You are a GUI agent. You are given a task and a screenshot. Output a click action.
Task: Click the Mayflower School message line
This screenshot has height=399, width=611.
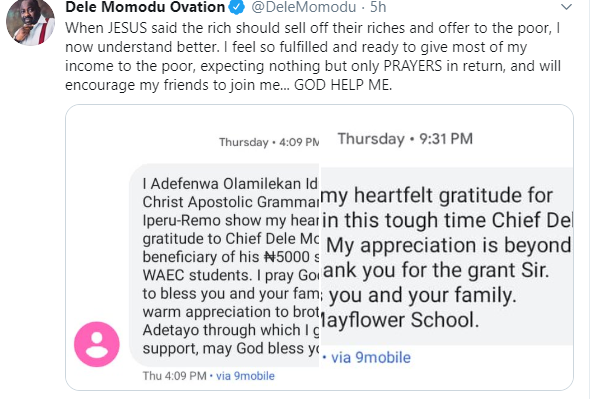pos(399,320)
